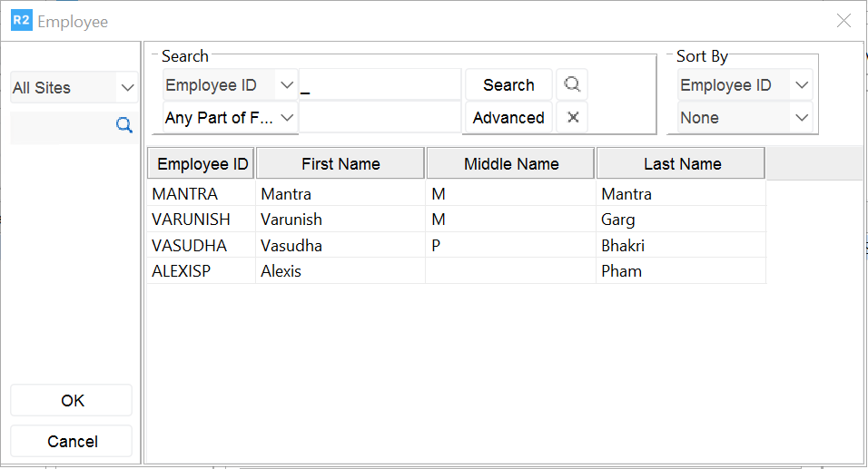
Task: Sort by the Employee ID column header
Action: [202, 164]
